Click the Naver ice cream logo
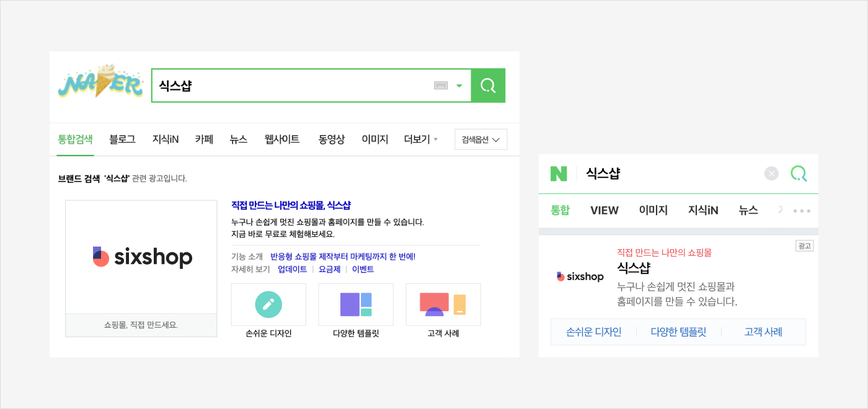Screen dimensions: 868x409 pos(100,81)
